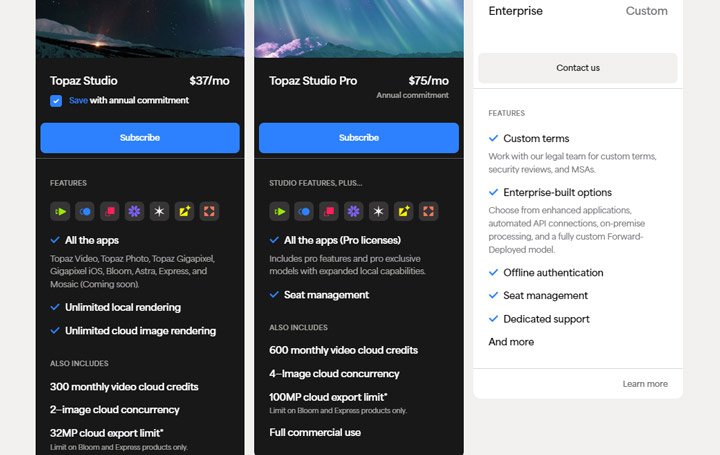
Task: Click 32MP cloud export limit
Action: tap(107, 433)
